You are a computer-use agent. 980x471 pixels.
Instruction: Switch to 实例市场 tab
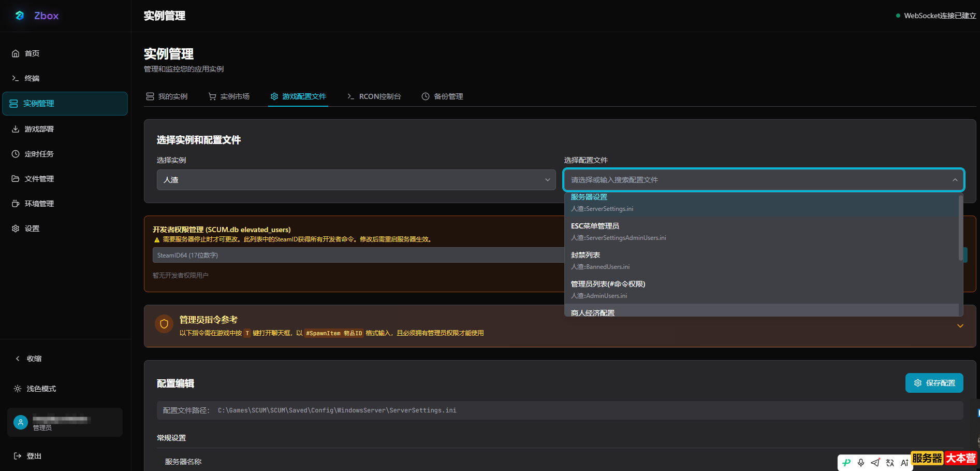coord(229,96)
